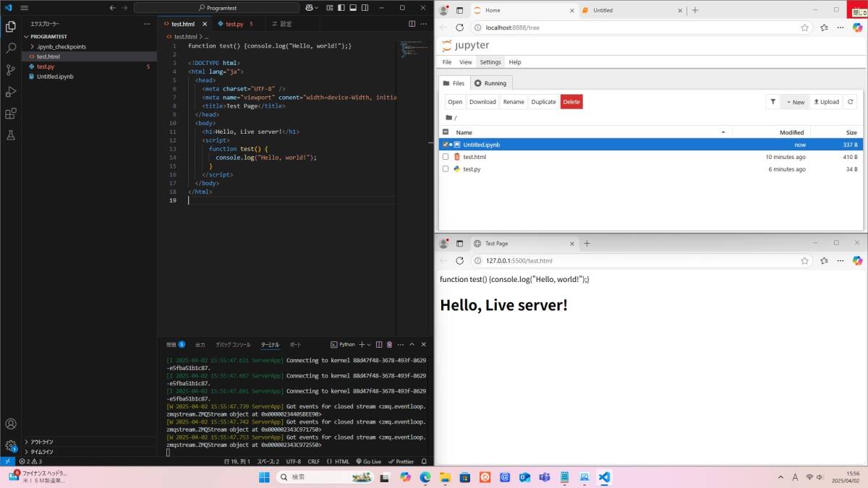Image resolution: width=868 pixels, height=488 pixels.
Task: Open the Source Control view icon
Action: (11, 70)
